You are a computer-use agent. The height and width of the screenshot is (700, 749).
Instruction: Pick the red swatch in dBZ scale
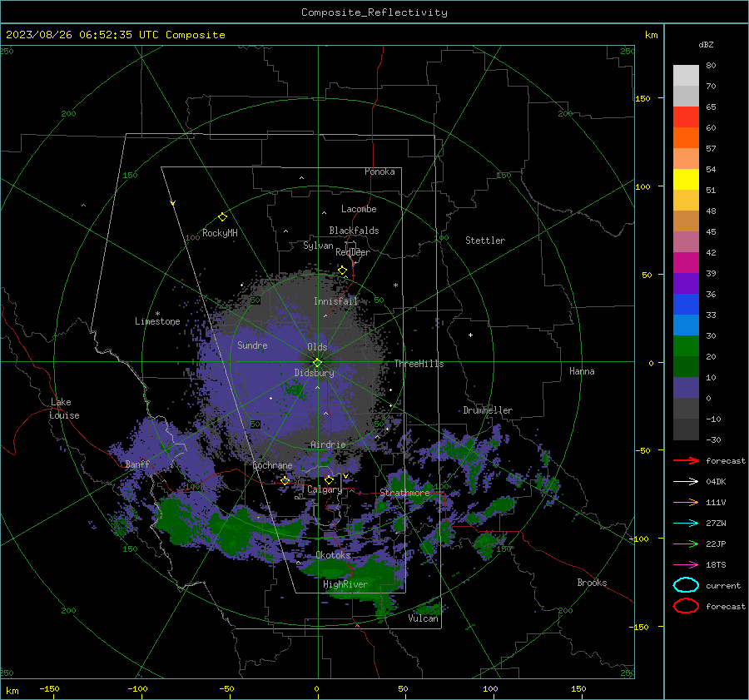(686, 117)
